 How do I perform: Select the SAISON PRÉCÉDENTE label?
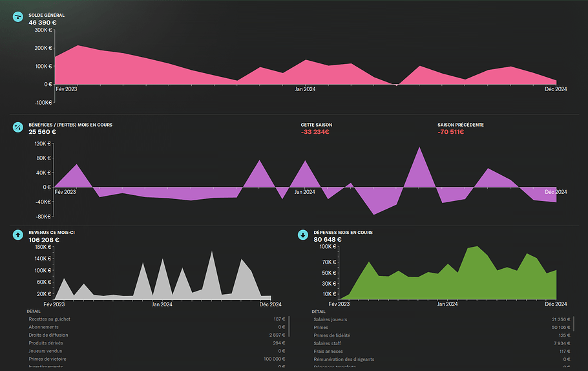pos(461,125)
